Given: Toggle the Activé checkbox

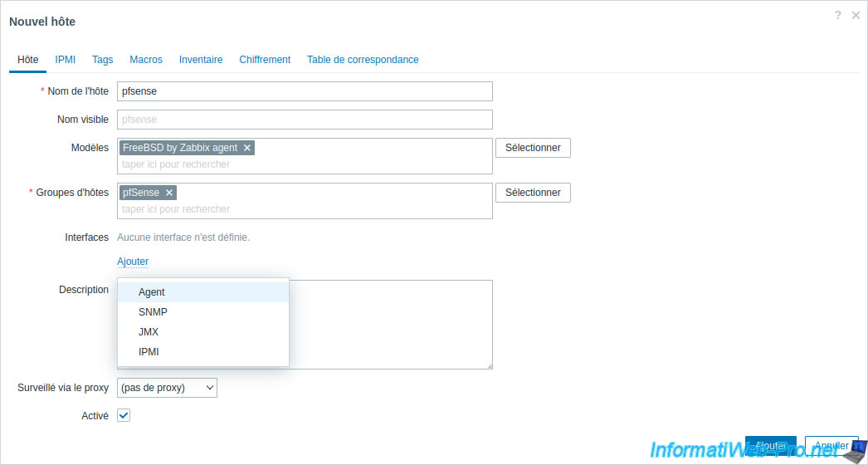Looking at the screenshot, I should (x=124, y=416).
